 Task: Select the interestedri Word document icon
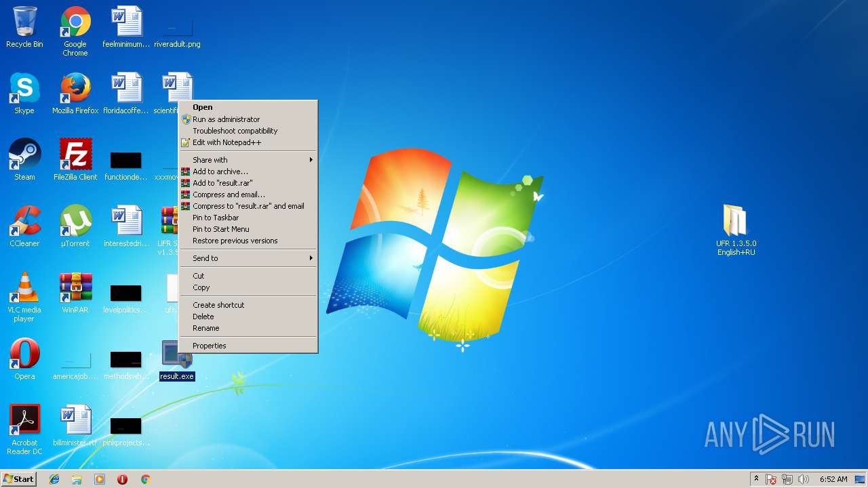126,226
